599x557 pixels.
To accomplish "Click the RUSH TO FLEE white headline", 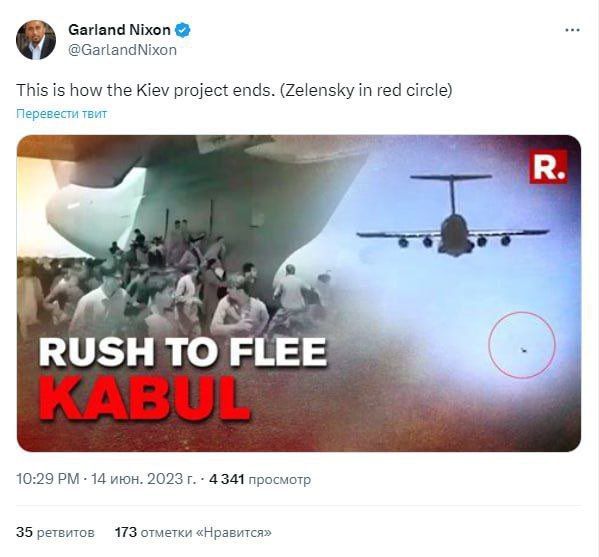I will coord(183,353).
